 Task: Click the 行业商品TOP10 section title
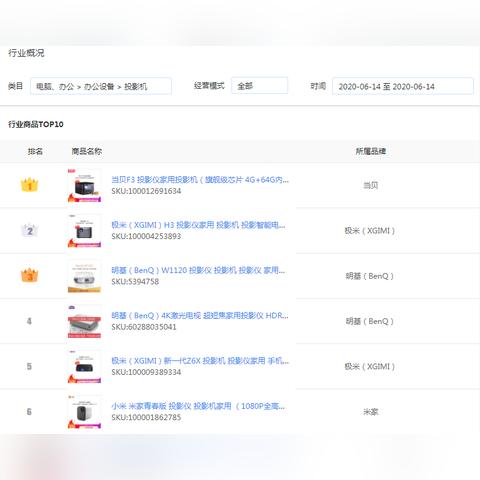(x=36, y=124)
